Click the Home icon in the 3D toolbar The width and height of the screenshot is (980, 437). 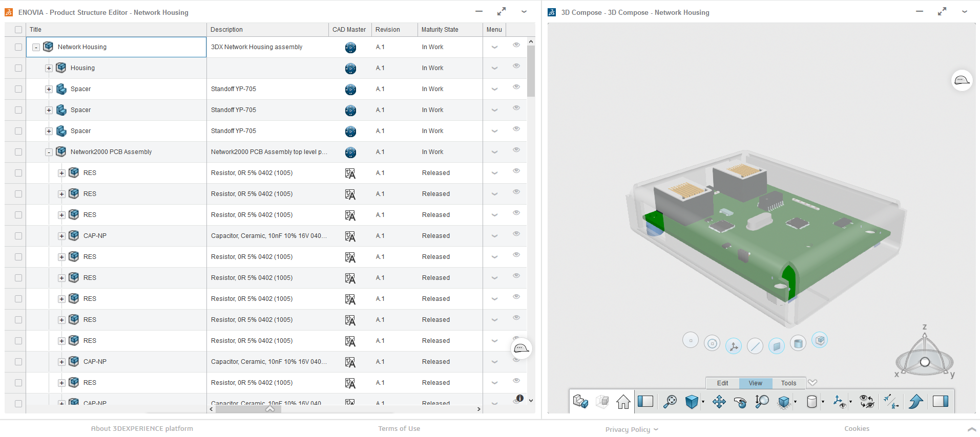623,402
